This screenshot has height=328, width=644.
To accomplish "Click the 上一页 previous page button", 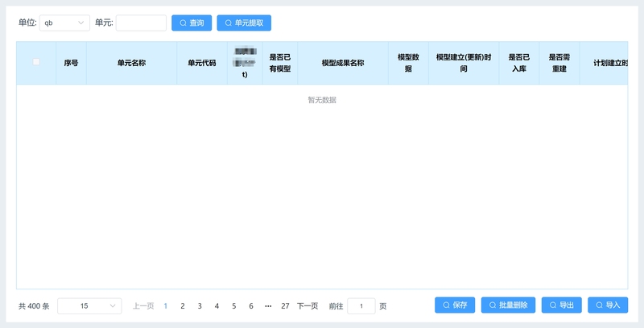I will tap(143, 306).
